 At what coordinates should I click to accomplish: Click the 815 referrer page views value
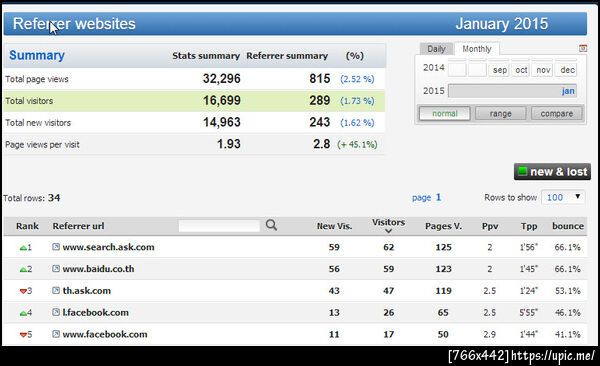coord(320,79)
